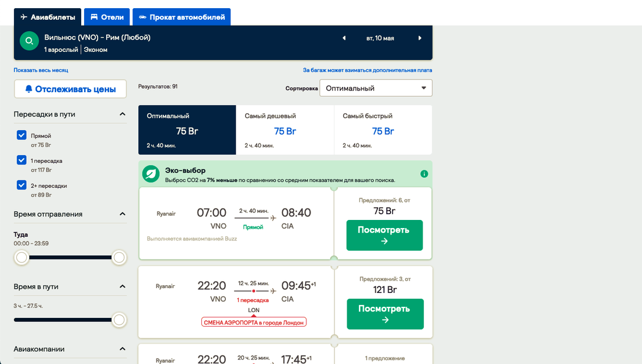Click the green leaf Eco-choice icon

point(152,174)
